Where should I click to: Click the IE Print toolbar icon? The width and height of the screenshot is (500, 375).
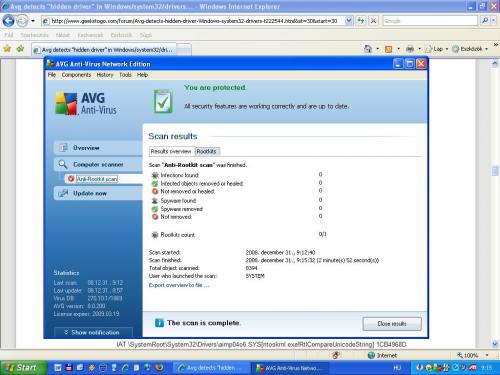[x=410, y=49]
